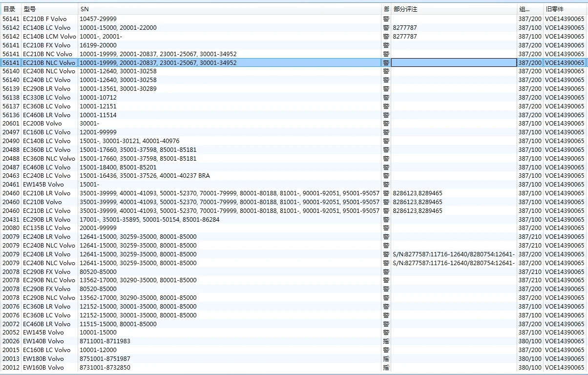Screen dimensions: 588x375
Task: Sort the table by SN header
Action: click(x=84, y=9)
